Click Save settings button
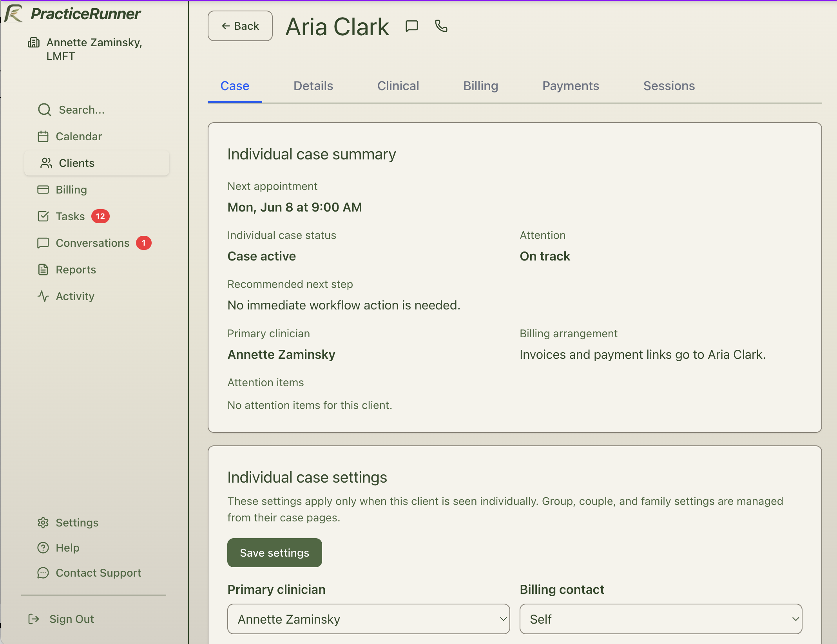 275,553
